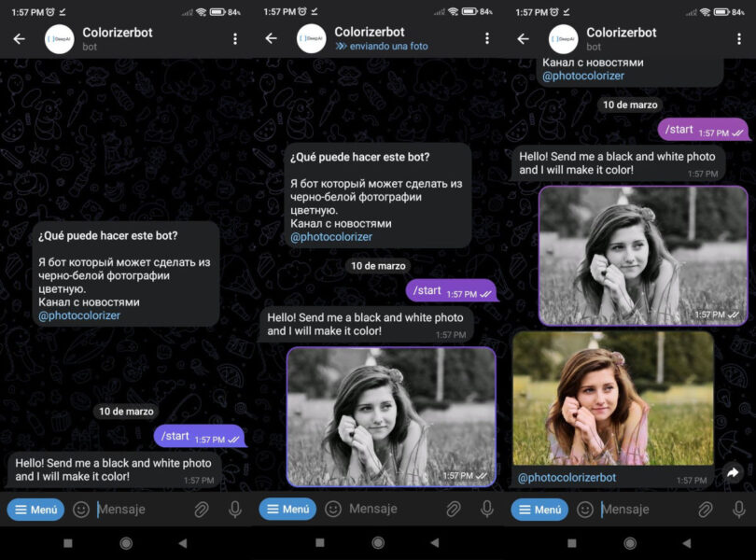This screenshot has width=756, height=560.
Task: Click attach paperclip in the right screen
Action: [x=705, y=510]
